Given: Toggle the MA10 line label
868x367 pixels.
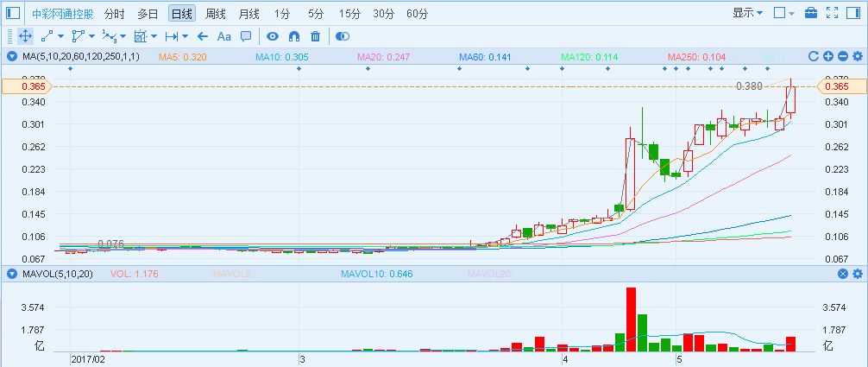Looking at the screenshot, I should click(282, 56).
